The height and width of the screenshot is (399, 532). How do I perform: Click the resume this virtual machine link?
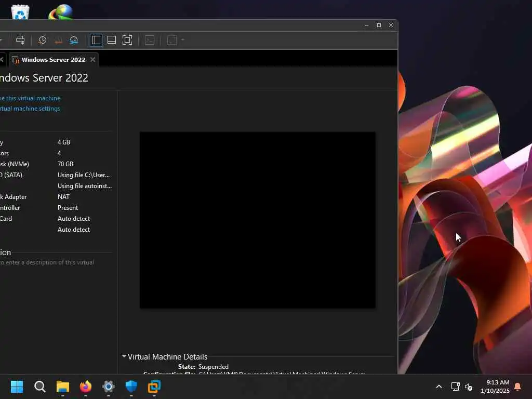[30, 98]
